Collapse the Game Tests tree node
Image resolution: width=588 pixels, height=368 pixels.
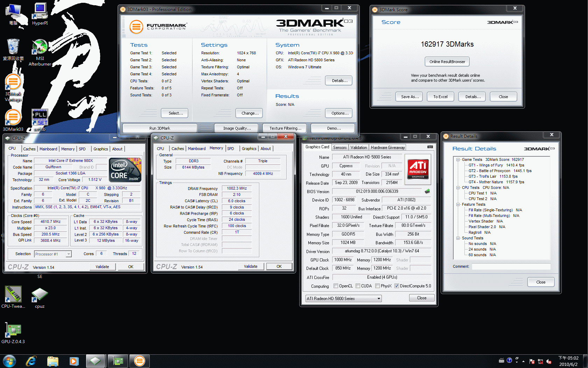458,159
